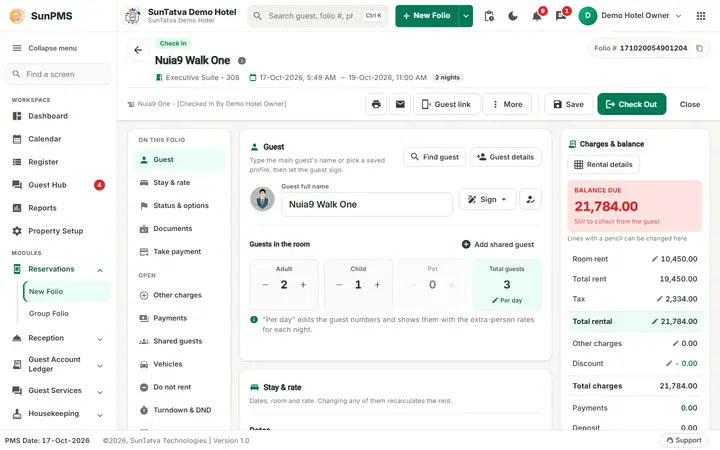Jump to Stay & rate section

tap(179, 183)
